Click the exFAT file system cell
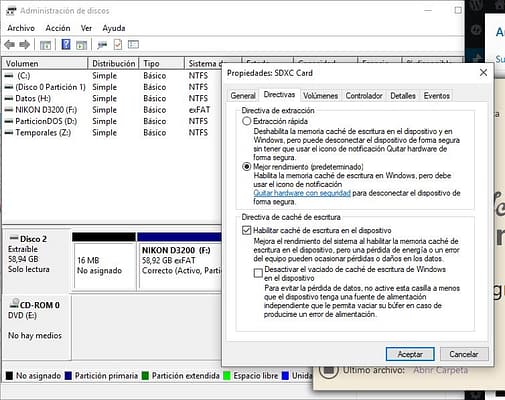This screenshot has height=400, width=505. tap(199, 110)
